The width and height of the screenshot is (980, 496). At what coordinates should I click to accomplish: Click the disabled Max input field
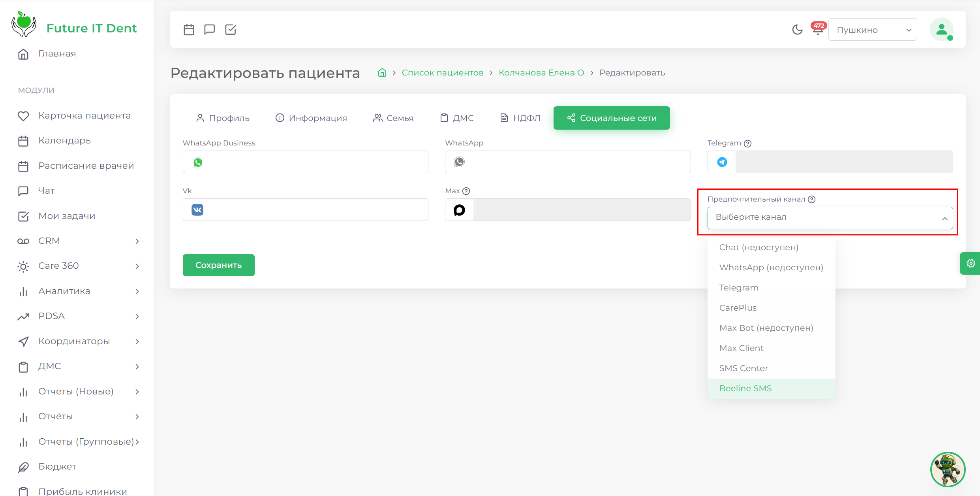pyautogui.click(x=582, y=210)
